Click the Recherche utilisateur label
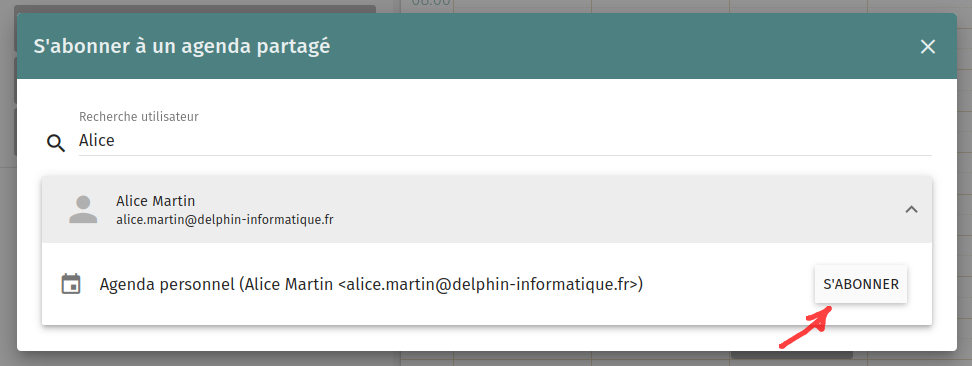 [x=139, y=117]
